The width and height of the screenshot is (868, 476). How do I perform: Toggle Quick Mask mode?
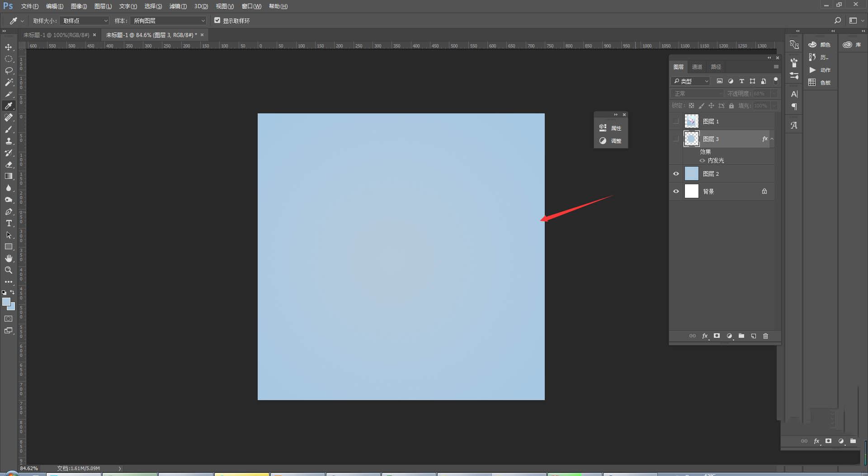[x=9, y=319]
